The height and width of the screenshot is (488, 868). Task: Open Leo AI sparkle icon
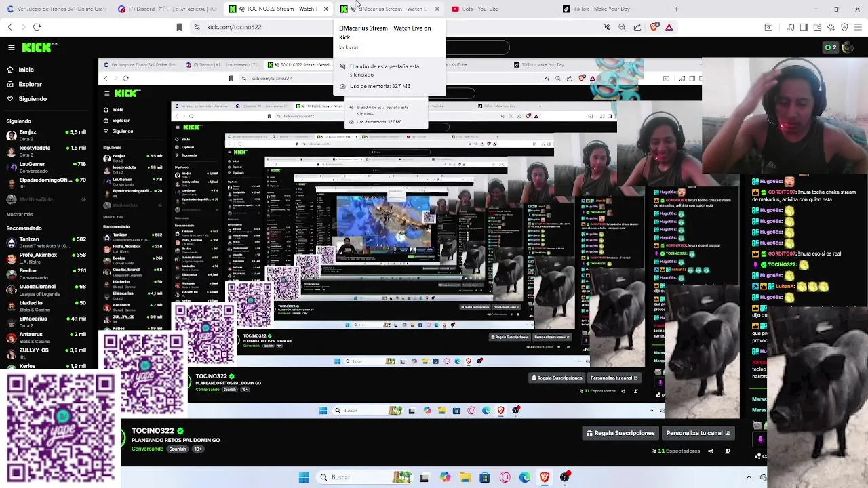tap(831, 27)
